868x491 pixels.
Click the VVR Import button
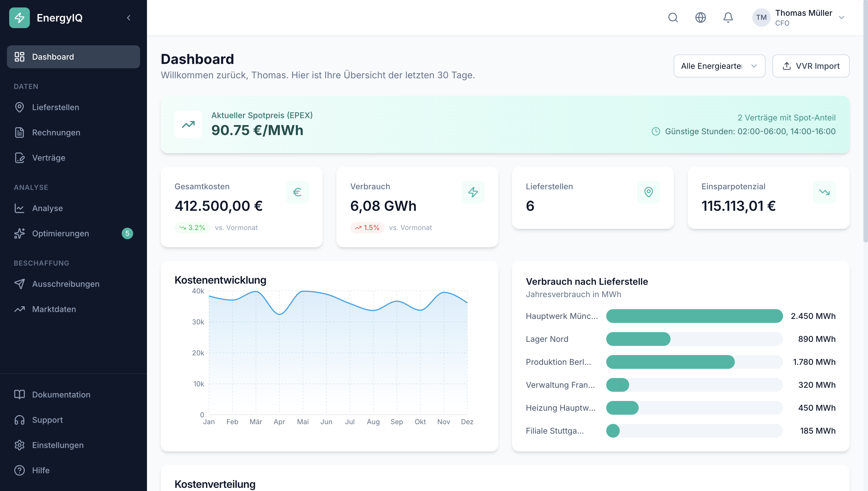click(811, 66)
